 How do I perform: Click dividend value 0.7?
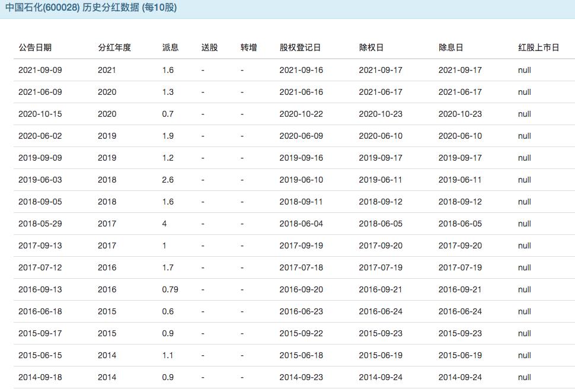pyautogui.click(x=168, y=114)
